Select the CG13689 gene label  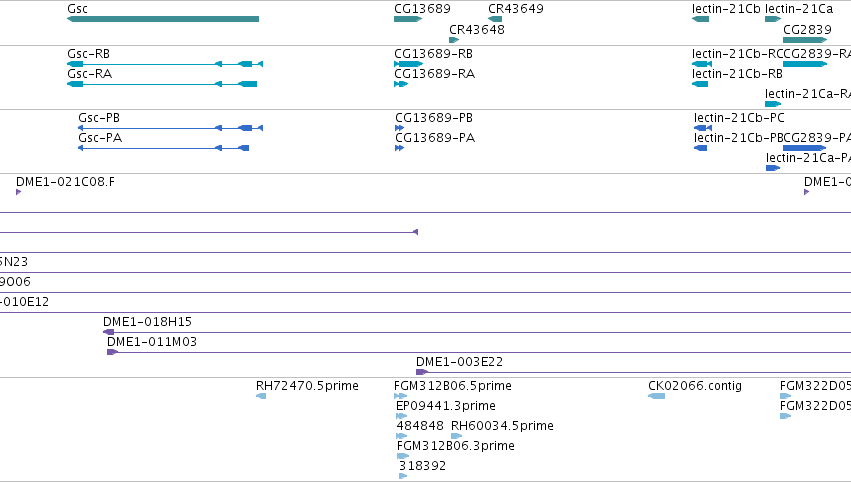tap(422, 9)
